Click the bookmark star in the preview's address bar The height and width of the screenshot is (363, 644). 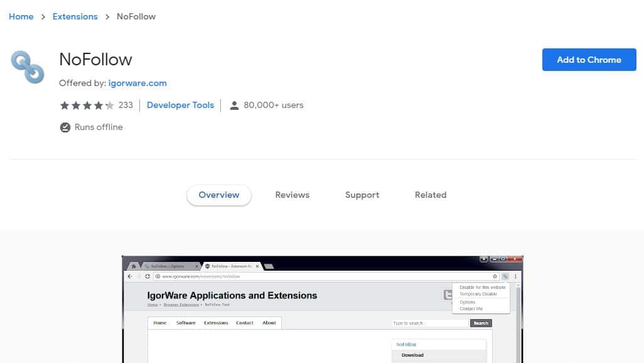[495, 276]
